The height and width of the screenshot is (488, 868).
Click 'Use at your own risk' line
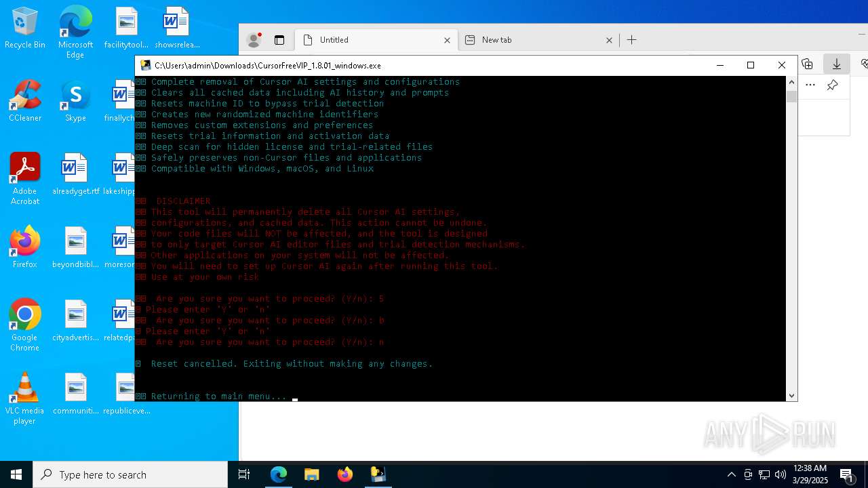pyautogui.click(x=205, y=277)
